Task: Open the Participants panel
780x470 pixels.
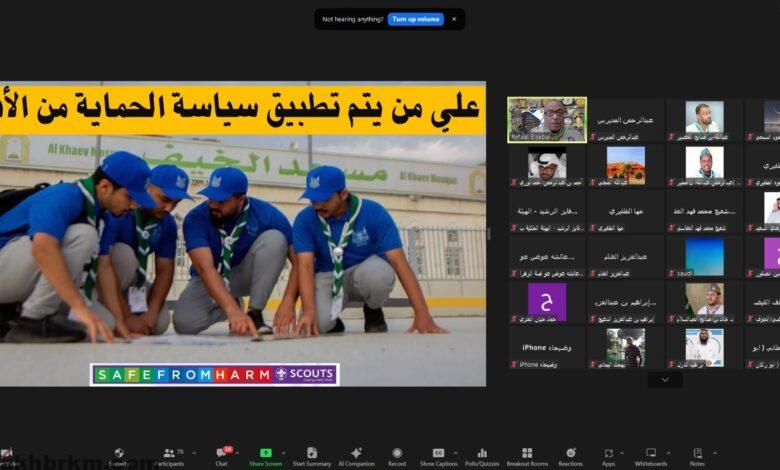Action: coord(169,455)
